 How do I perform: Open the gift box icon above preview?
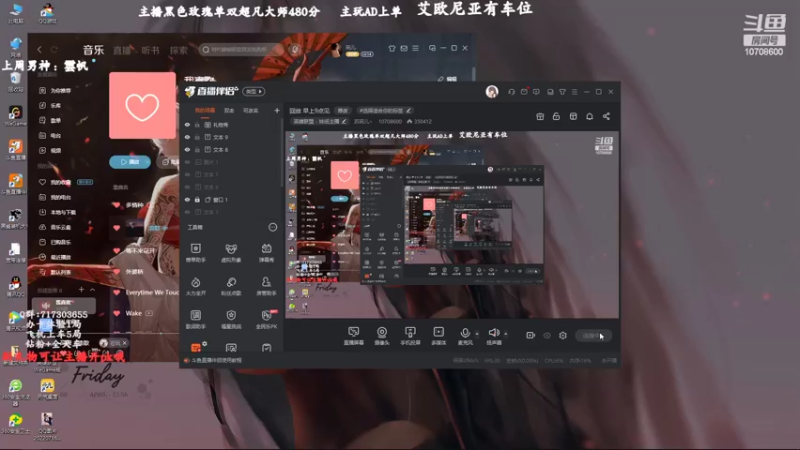click(x=540, y=116)
